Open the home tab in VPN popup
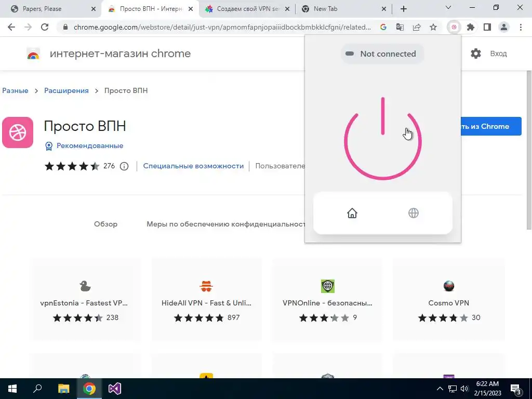 coord(352,213)
